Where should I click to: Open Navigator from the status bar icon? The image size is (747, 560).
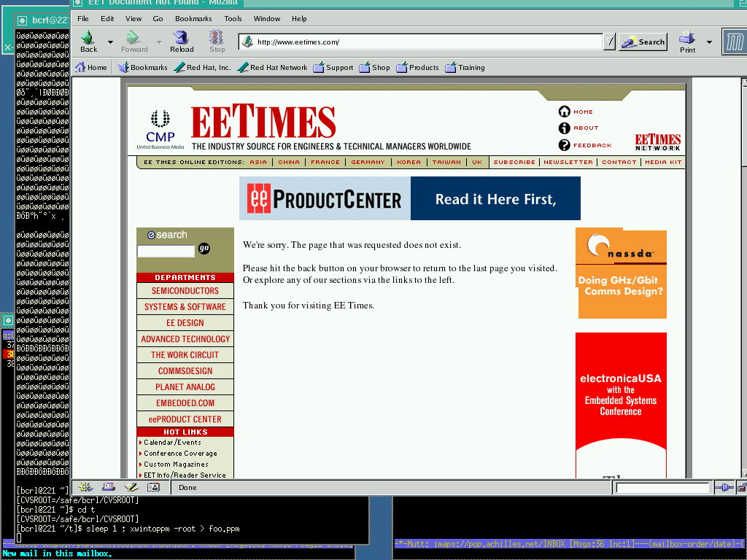85,487
